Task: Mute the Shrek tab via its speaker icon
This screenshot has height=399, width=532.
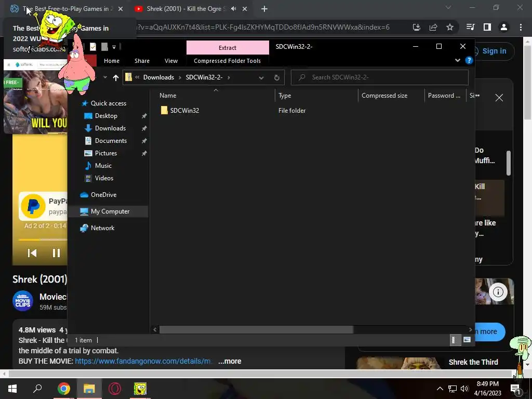Action: (x=233, y=9)
